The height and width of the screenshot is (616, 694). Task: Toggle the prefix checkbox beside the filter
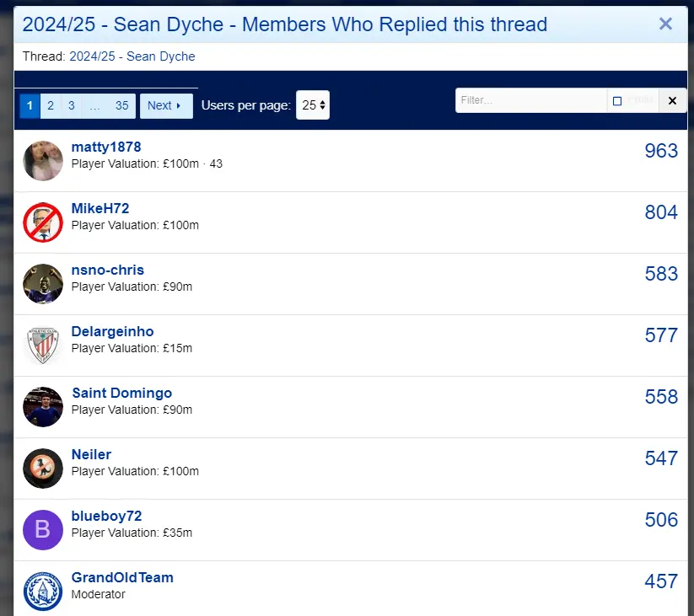(617, 101)
